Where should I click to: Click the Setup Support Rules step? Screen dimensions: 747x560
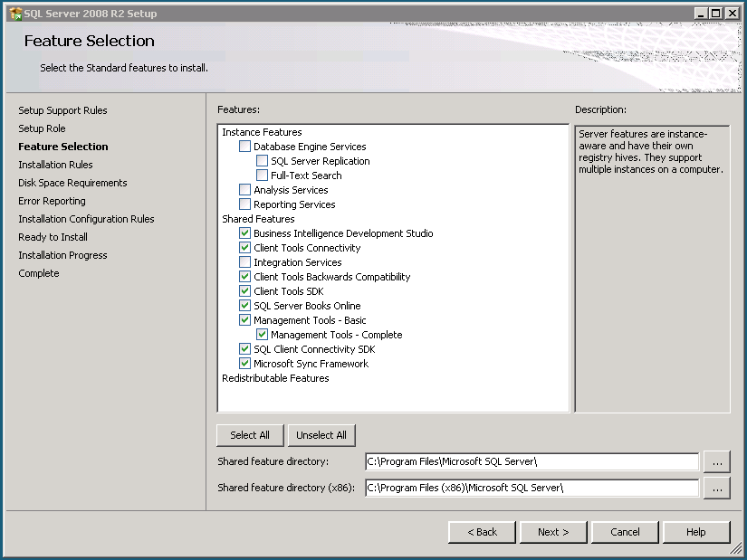[x=62, y=110]
